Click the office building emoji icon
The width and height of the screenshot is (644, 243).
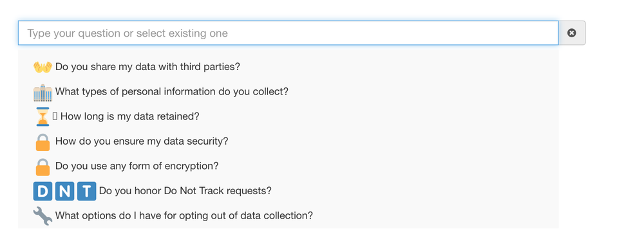(43, 93)
